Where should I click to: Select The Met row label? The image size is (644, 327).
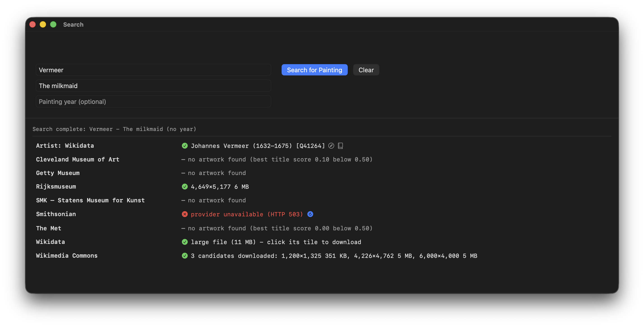[49, 228]
